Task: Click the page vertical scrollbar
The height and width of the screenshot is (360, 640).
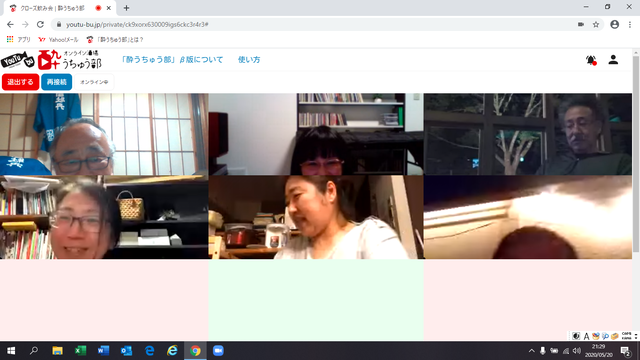Action: click(636, 153)
